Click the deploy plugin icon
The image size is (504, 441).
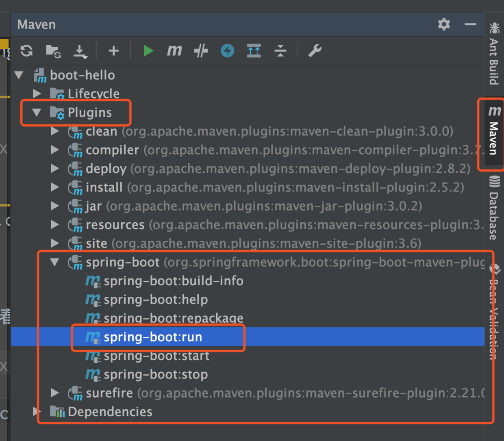[75, 169]
